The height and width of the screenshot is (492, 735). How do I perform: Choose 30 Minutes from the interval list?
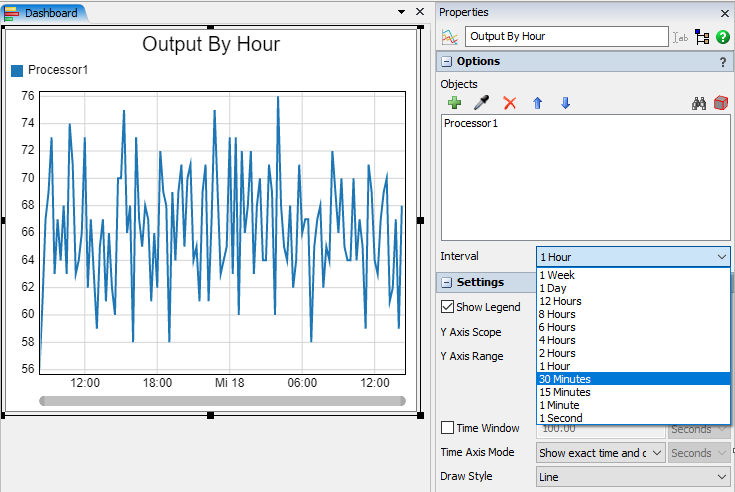(x=565, y=379)
